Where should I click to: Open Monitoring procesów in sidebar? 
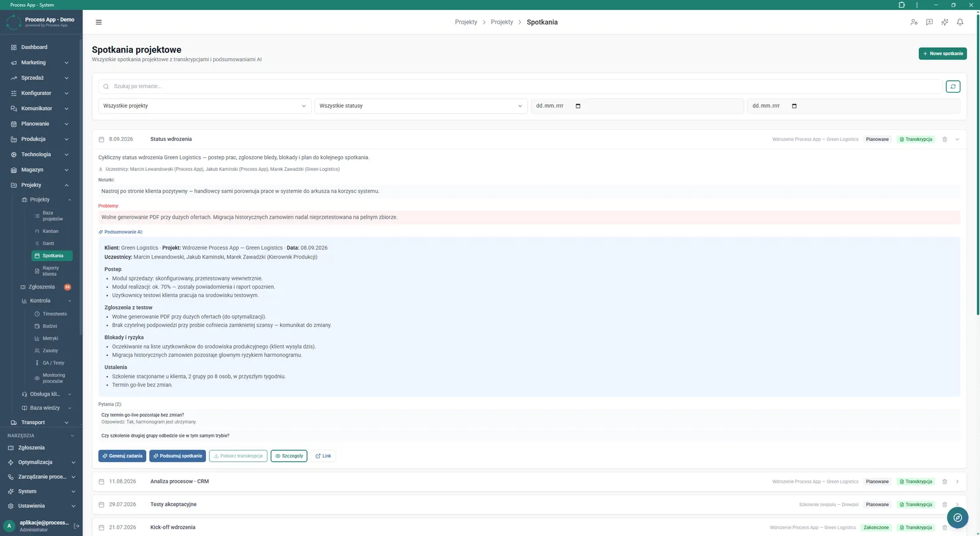(51, 378)
